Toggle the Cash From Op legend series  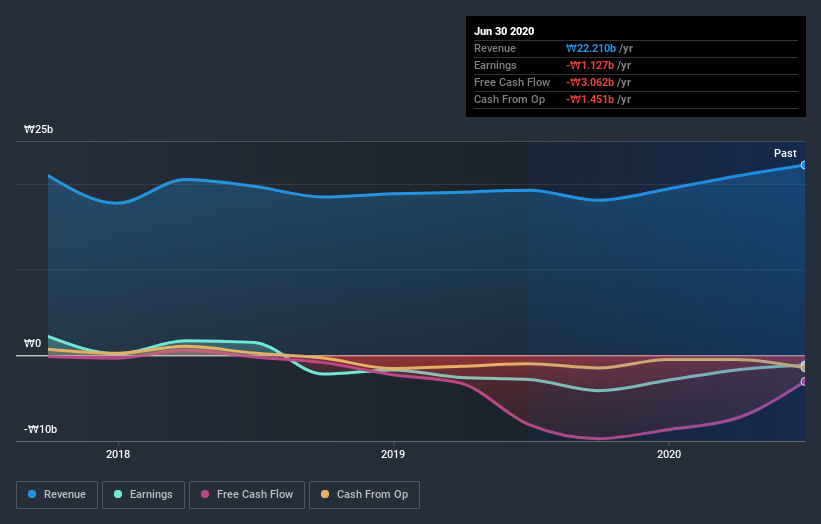tap(364, 495)
